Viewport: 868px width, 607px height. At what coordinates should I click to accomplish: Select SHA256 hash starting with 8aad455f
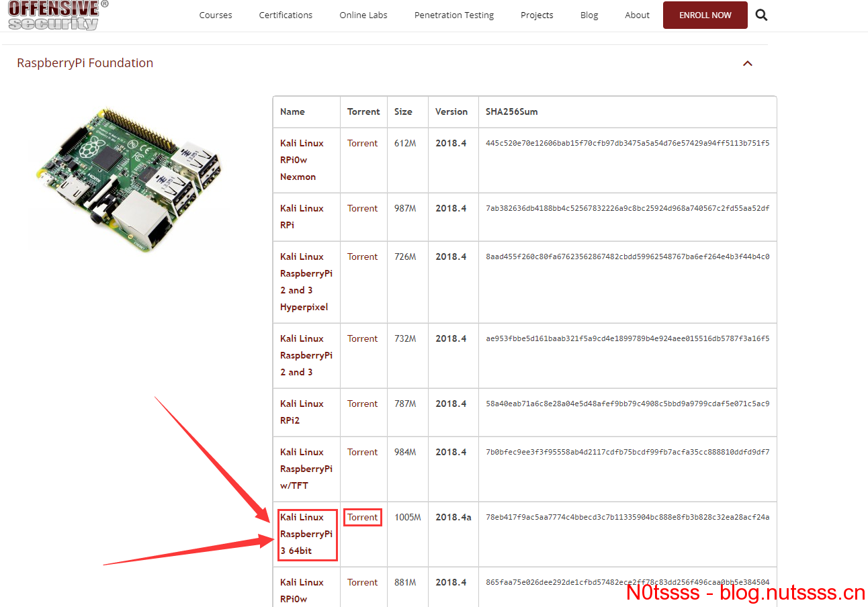point(627,256)
